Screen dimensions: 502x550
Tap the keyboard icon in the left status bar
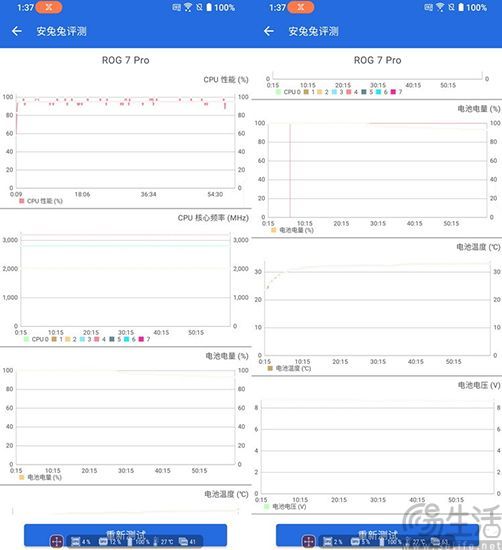pyautogui.click(x=177, y=7)
